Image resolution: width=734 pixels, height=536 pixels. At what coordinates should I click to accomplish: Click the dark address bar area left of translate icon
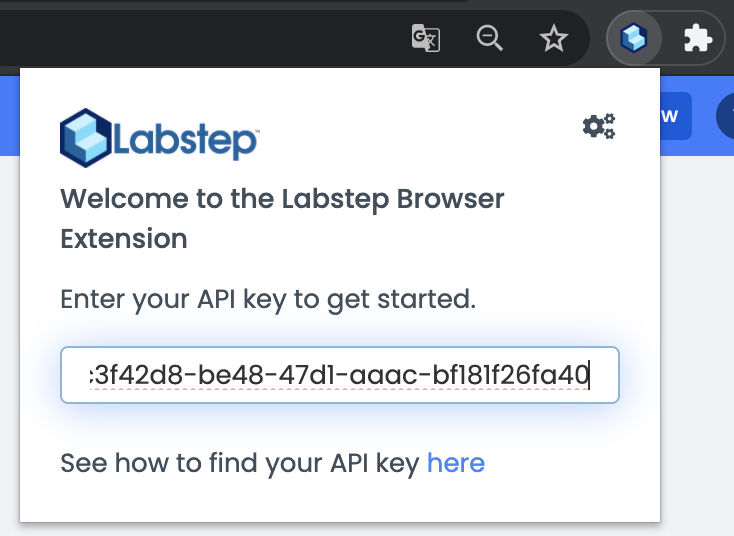pos(200,39)
